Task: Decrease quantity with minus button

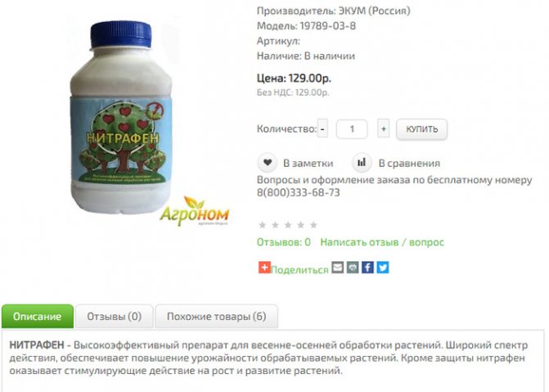Action: click(322, 128)
